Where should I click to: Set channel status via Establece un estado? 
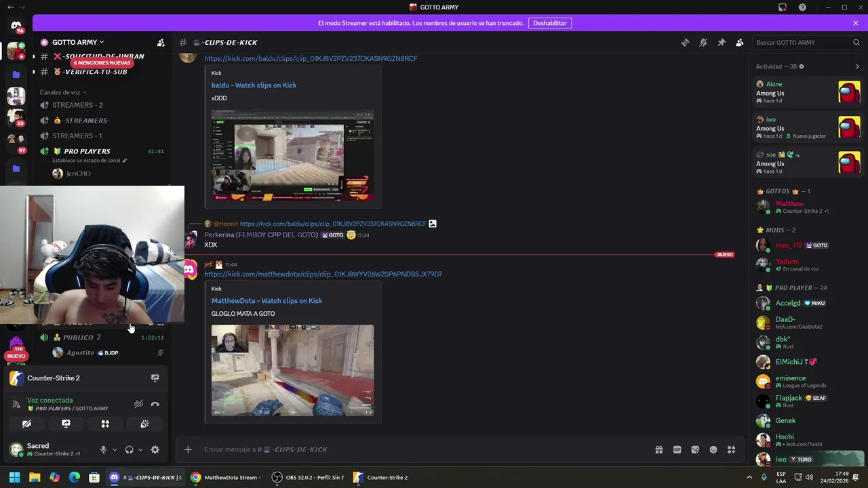point(90,161)
